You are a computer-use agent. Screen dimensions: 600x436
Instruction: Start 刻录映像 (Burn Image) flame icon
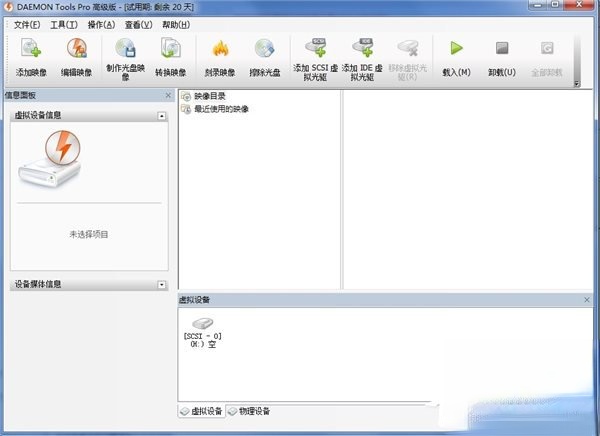pyautogui.click(x=220, y=49)
